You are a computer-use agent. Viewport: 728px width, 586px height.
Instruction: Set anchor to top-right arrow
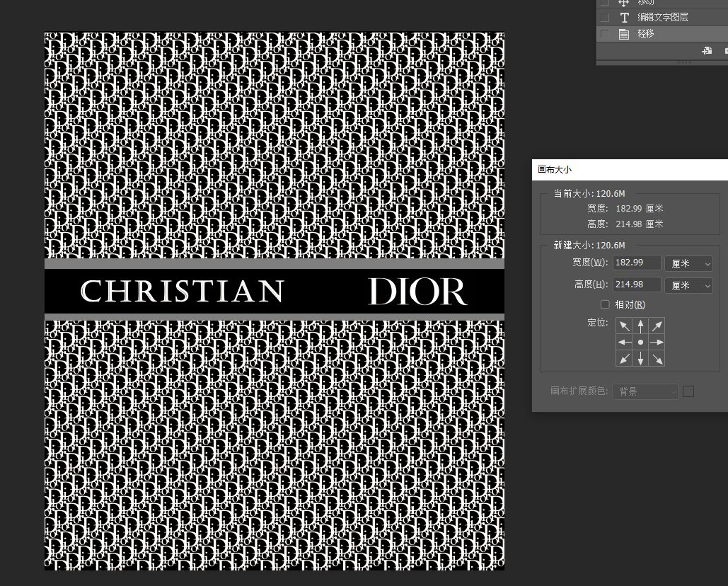pyautogui.click(x=657, y=326)
